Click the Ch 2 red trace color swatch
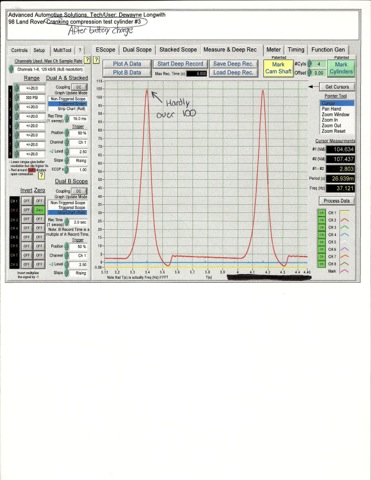This screenshot has width=371, height=480. 344,220
